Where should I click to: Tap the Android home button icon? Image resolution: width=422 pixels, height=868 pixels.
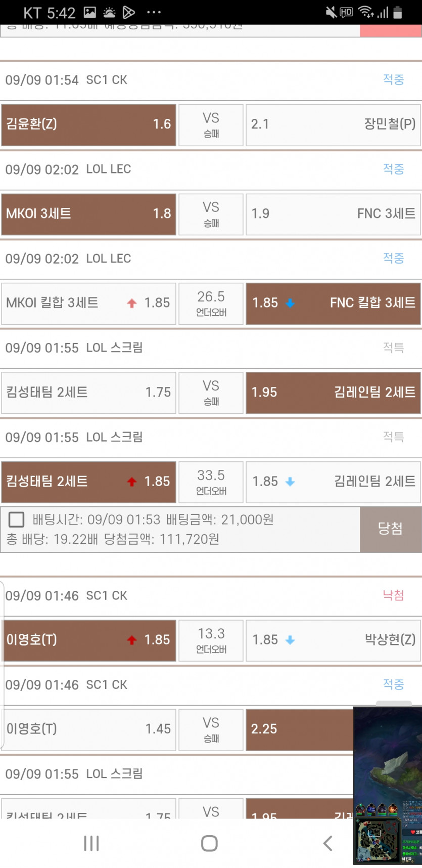pos(209,843)
